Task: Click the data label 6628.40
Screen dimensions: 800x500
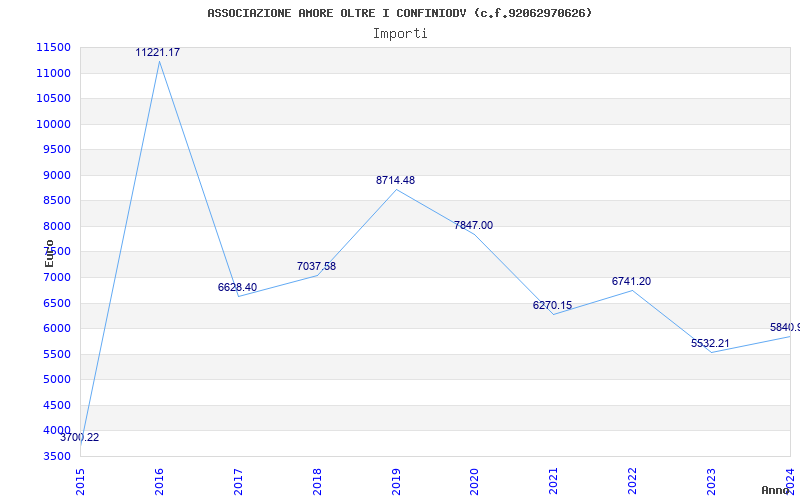Action: (x=237, y=287)
